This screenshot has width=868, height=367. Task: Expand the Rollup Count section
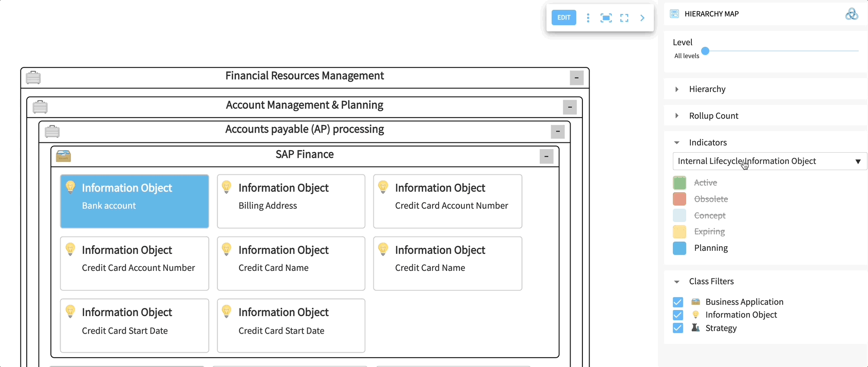pos(677,116)
